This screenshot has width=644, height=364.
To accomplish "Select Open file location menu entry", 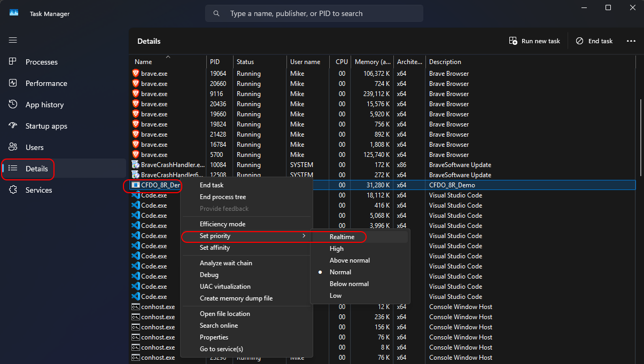I will pos(224,314).
